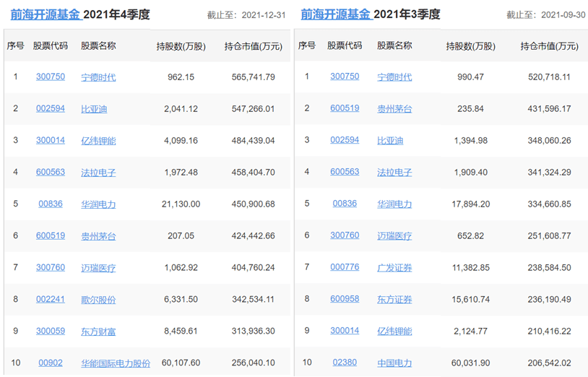The height and width of the screenshot is (377, 588).
Task: Click stock code 600519 in 3季度 table
Action: (345, 108)
